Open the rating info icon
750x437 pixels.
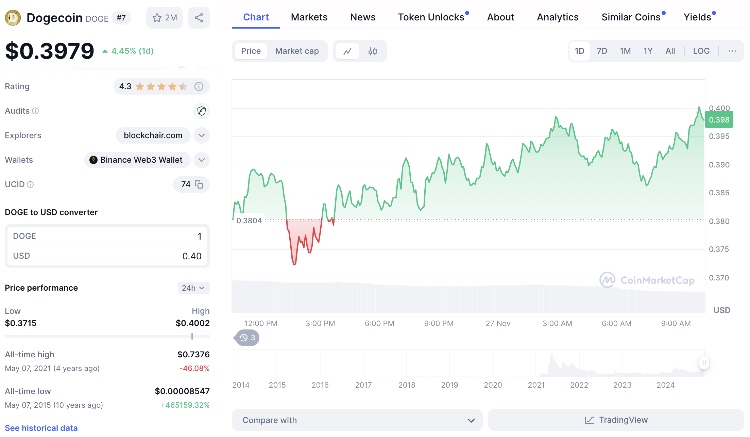(x=199, y=87)
